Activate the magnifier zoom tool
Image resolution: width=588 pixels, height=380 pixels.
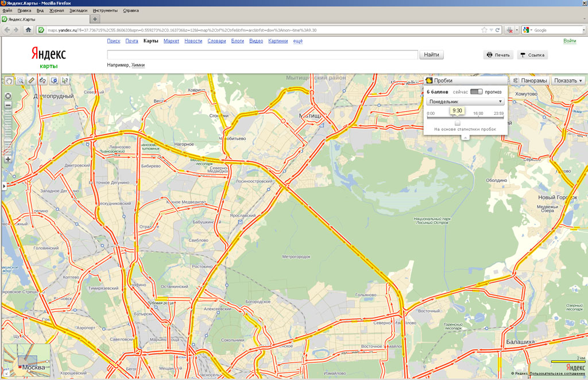click(20, 81)
